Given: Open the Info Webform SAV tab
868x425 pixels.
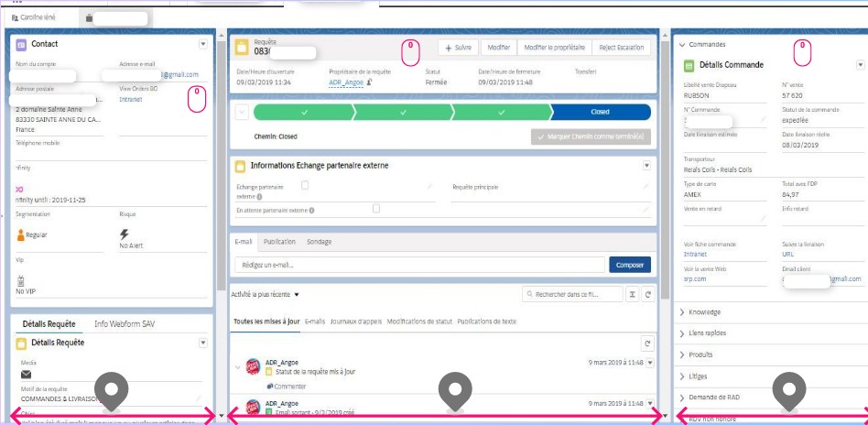Looking at the screenshot, I should tap(125, 324).
